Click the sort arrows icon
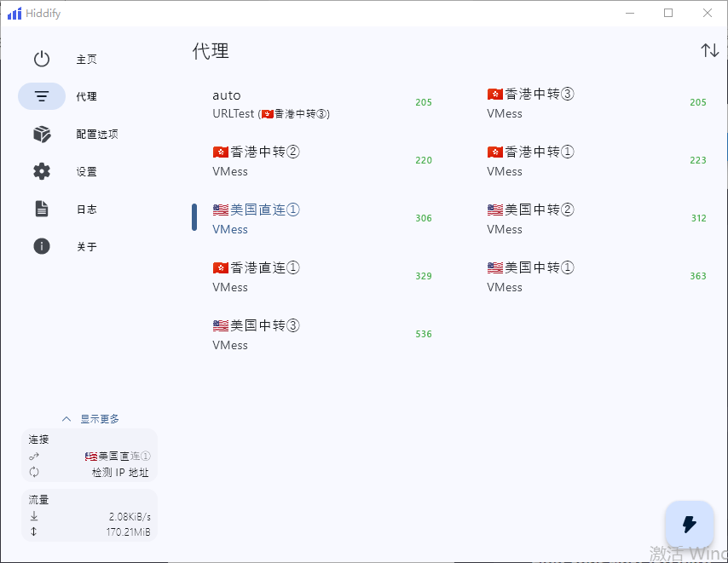Viewport: 728px width, 563px height. 709,50
